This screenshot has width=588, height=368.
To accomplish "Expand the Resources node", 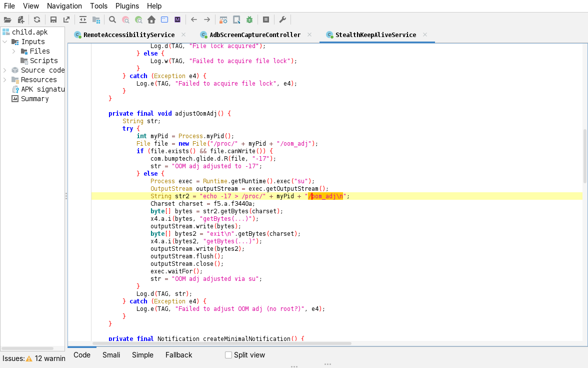I will pyautogui.click(x=5, y=80).
